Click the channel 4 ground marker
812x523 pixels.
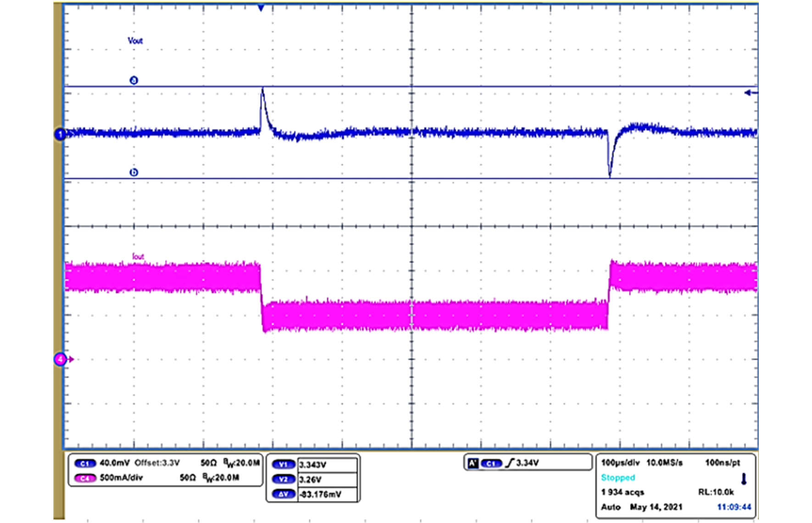(x=61, y=359)
